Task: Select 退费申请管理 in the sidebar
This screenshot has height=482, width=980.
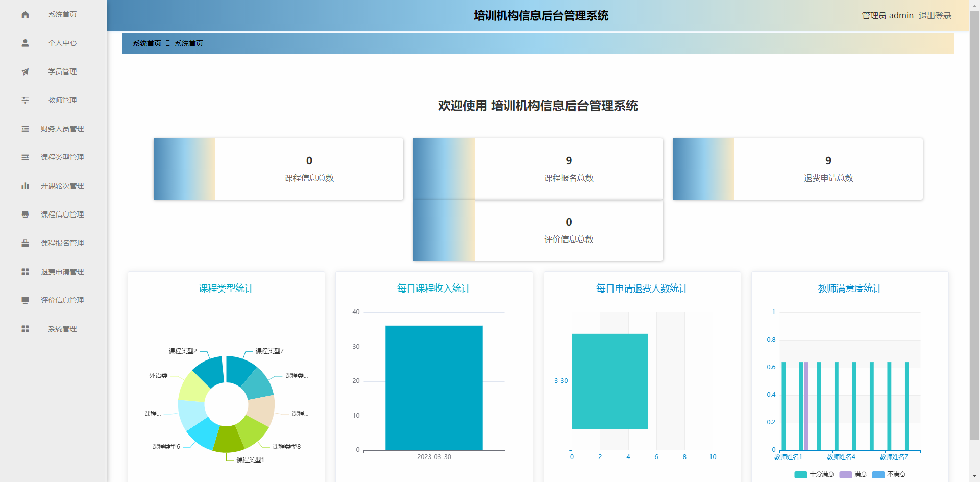Action: (x=54, y=272)
